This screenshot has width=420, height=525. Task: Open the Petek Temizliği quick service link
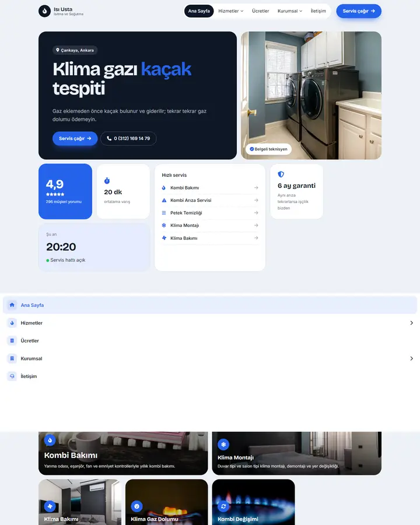pos(210,213)
